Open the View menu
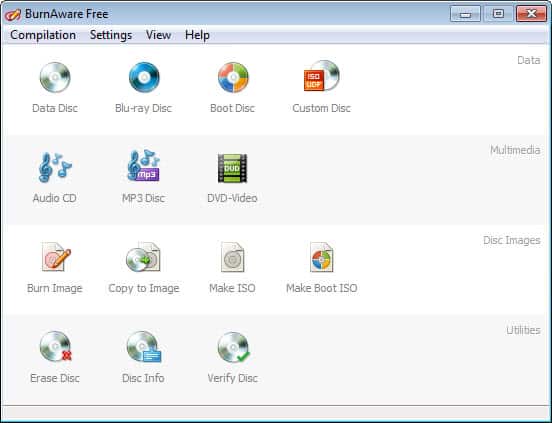 (x=158, y=35)
